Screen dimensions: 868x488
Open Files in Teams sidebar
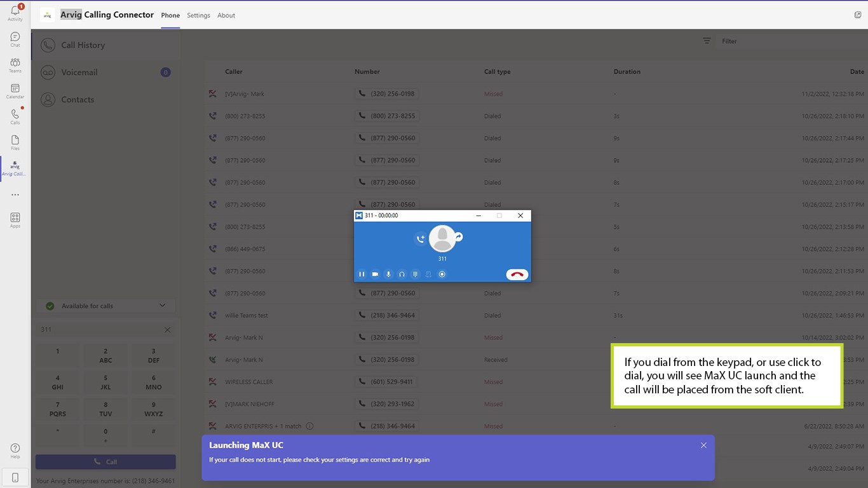tap(15, 143)
